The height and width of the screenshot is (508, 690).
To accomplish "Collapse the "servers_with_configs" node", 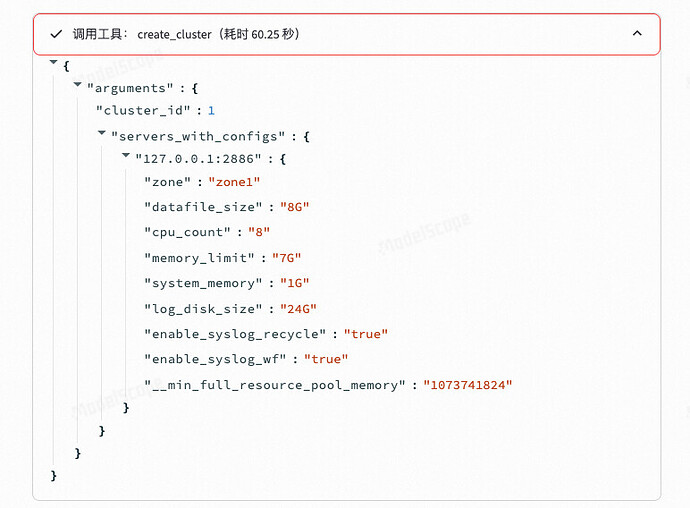I will pos(102,132).
